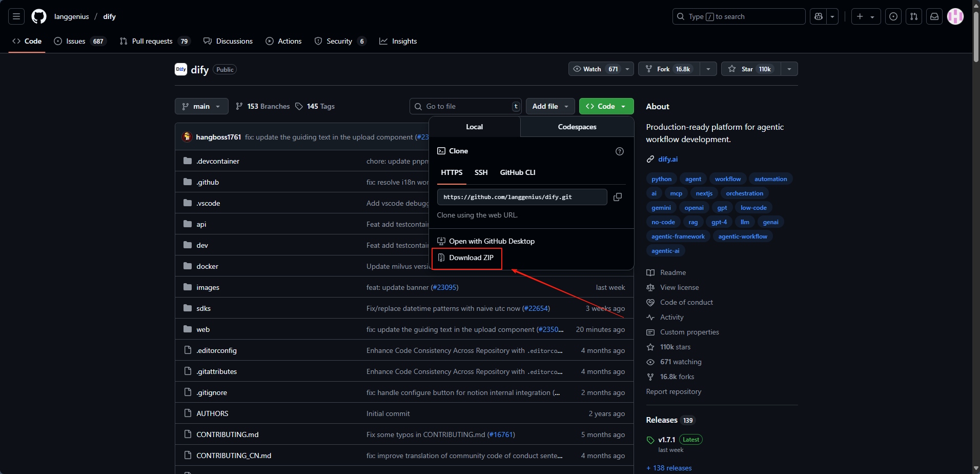The image size is (980, 474).
Task: Click Report repository
Action: pos(673,391)
